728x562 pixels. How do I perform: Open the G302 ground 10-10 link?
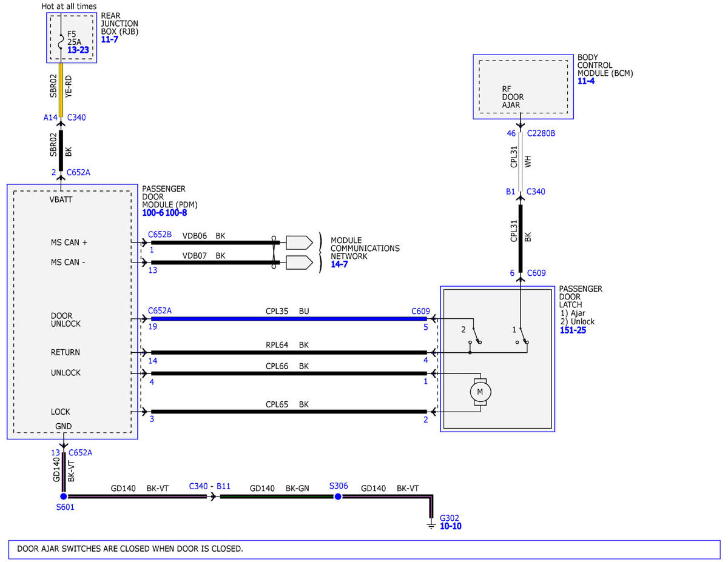[451, 526]
